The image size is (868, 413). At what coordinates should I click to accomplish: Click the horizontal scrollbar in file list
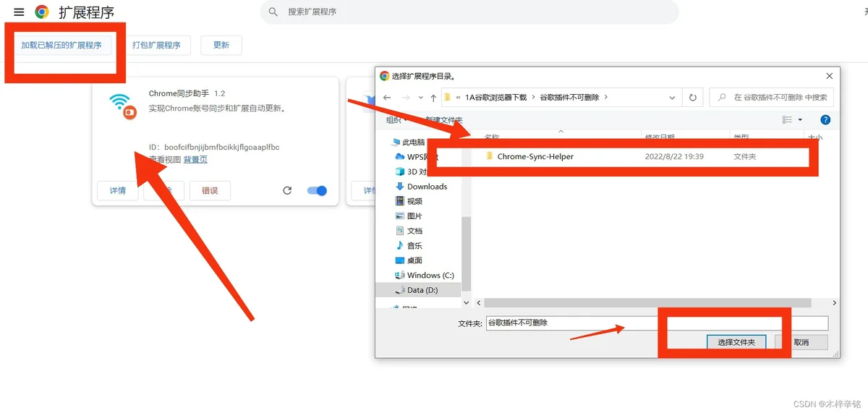click(x=647, y=303)
